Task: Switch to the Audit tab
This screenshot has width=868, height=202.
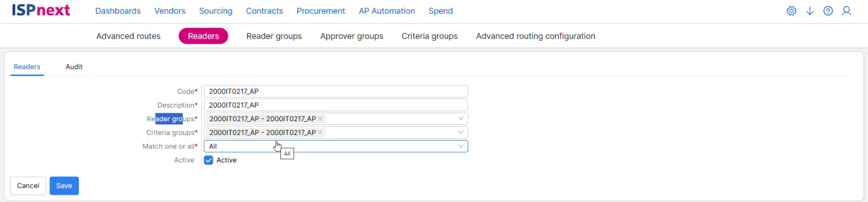Action: (74, 67)
